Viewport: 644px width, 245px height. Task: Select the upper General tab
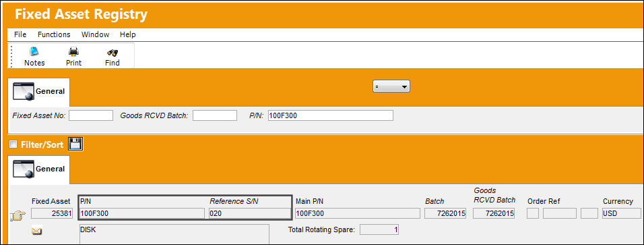39,91
